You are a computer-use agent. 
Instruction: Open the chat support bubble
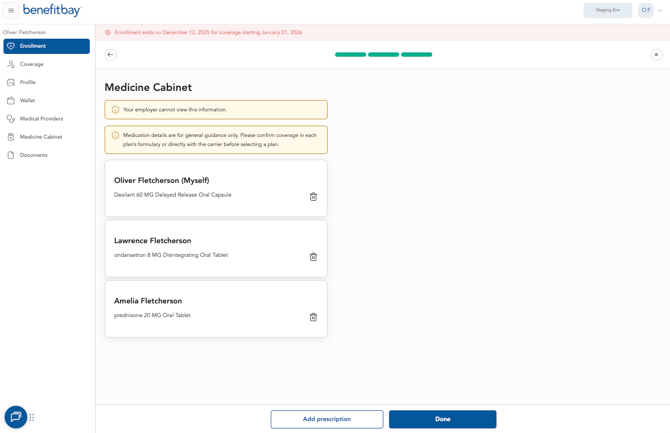tap(16, 417)
